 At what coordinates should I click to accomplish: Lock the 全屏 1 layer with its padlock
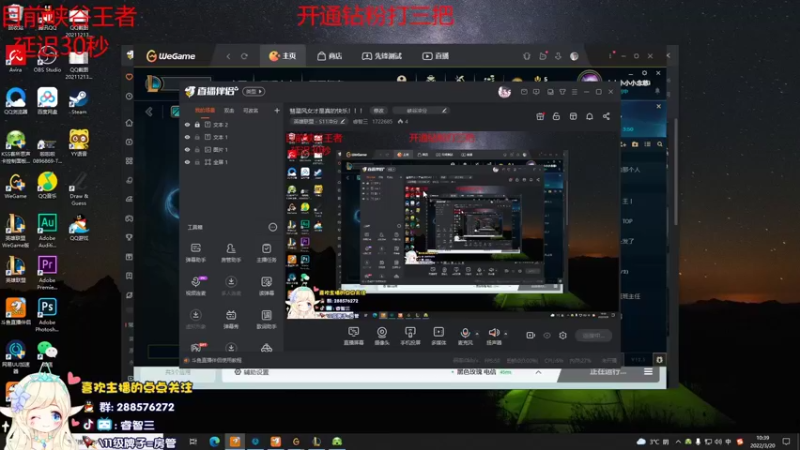point(197,162)
